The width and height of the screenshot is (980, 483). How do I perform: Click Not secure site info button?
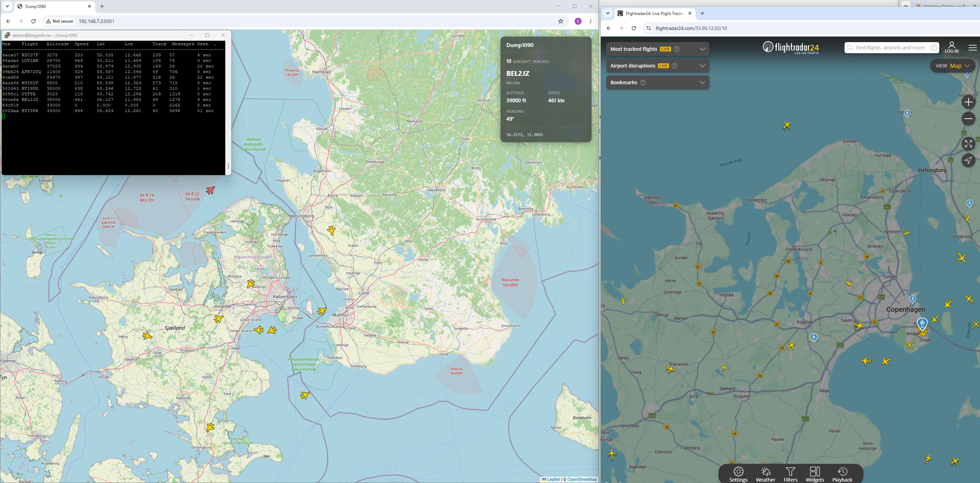tap(60, 21)
